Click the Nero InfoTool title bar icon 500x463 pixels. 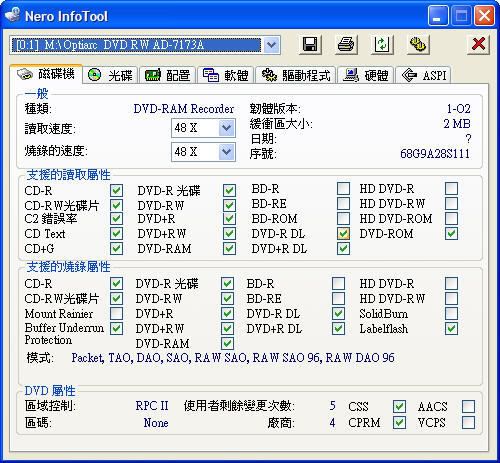(13, 15)
